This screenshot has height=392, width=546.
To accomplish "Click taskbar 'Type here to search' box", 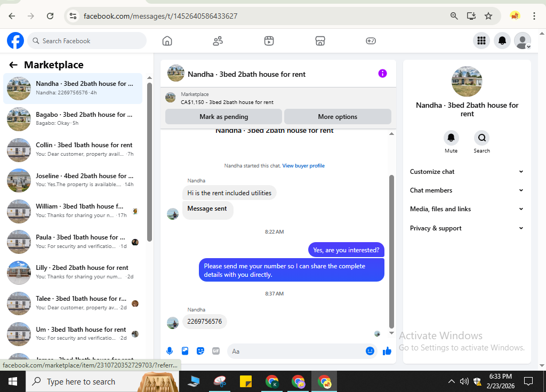I will [x=102, y=381].
